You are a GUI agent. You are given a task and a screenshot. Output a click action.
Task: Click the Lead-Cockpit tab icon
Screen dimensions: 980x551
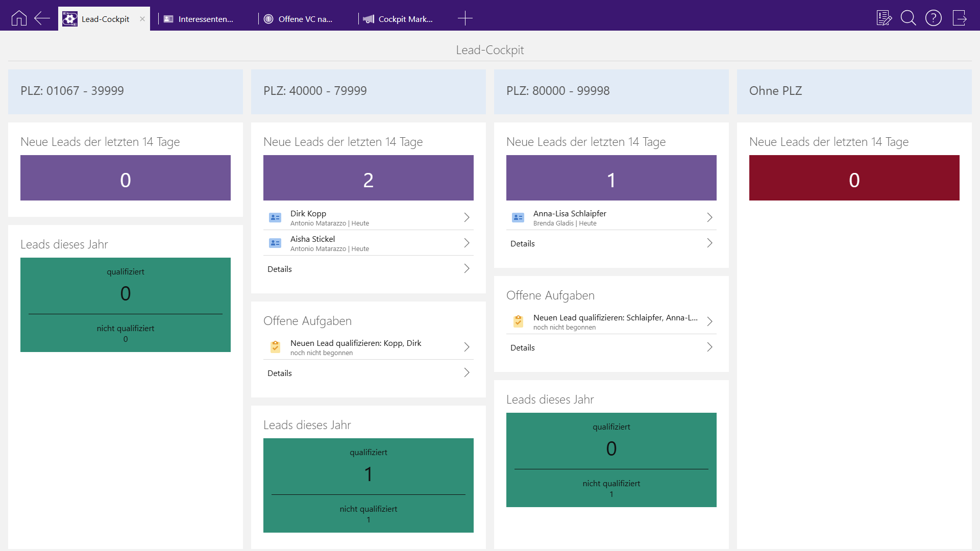click(x=70, y=19)
